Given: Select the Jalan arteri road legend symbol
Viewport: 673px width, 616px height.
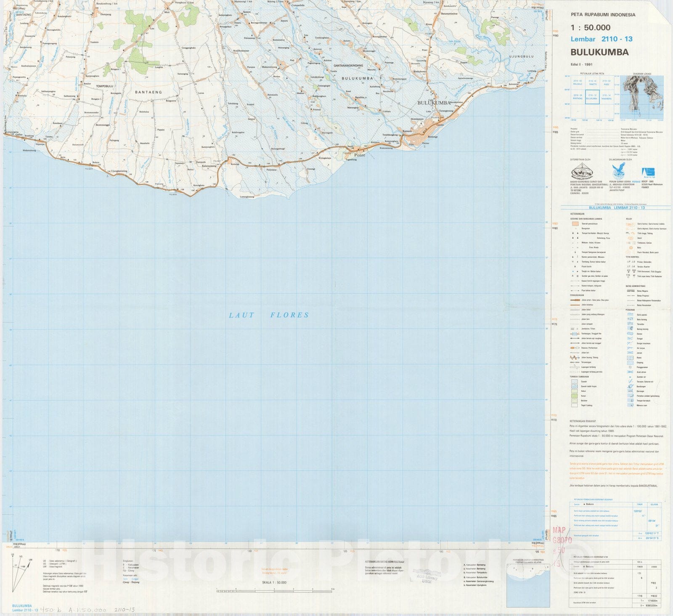Looking at the screenshot, I should [575, 300].
